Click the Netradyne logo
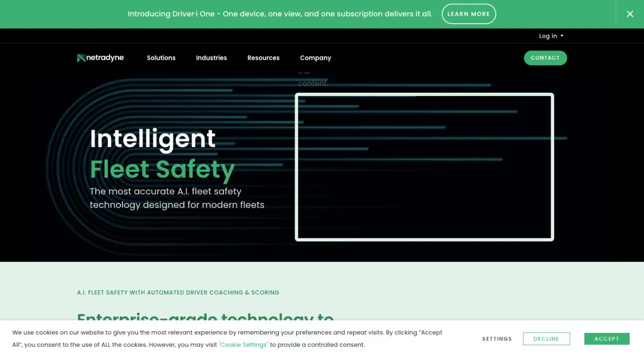 (100, 58)
